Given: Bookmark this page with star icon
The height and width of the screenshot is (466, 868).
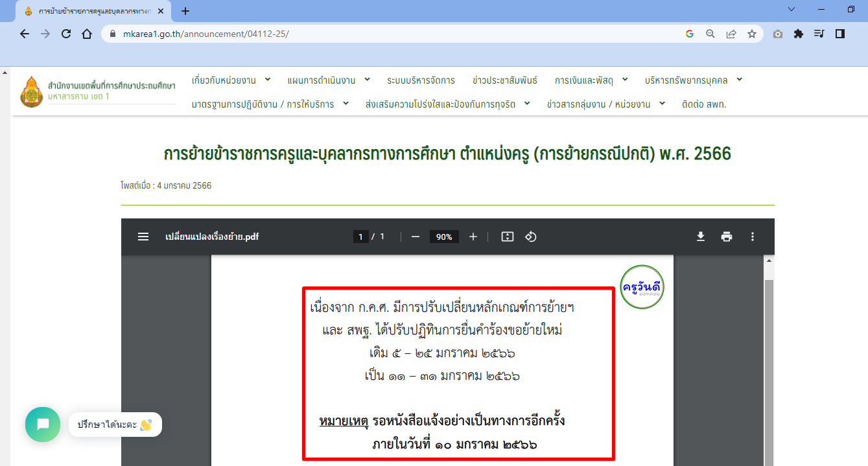Looking at the screenshot, I should (751, 34).
